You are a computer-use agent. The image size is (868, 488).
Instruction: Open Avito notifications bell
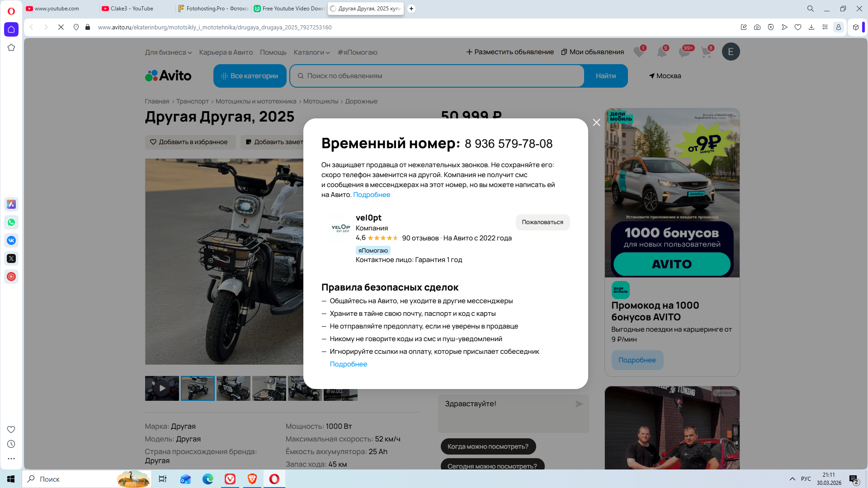(x=661, y=52)
